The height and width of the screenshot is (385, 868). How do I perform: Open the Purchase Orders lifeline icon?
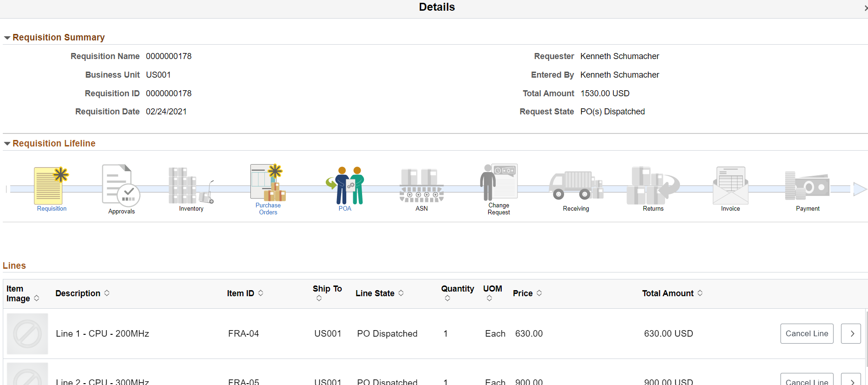[268, 182]
